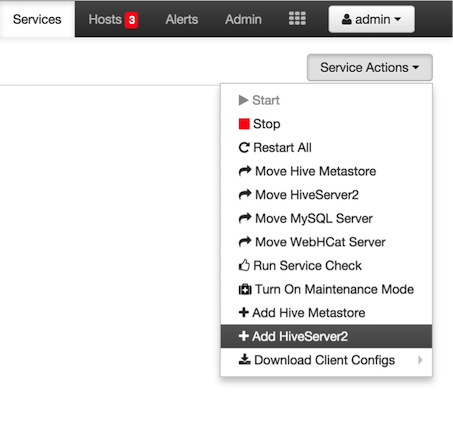Switch to the Services tab
This screenshot has width=453, height=446.
(x=37, y=19)
